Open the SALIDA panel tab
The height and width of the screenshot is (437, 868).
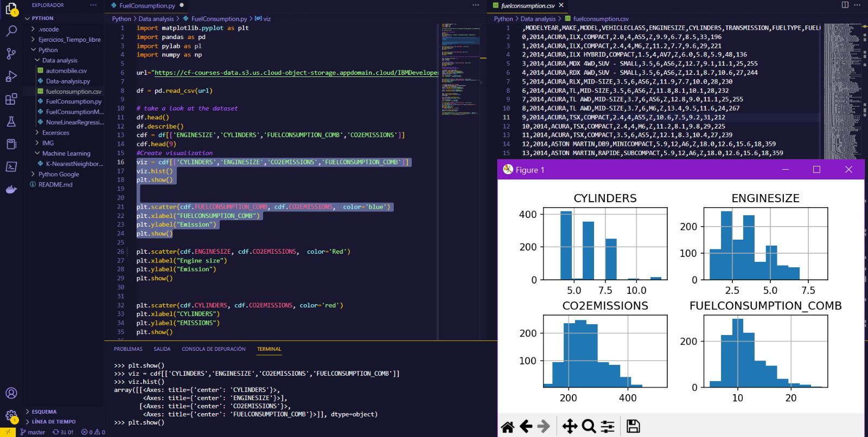point(162,349)
